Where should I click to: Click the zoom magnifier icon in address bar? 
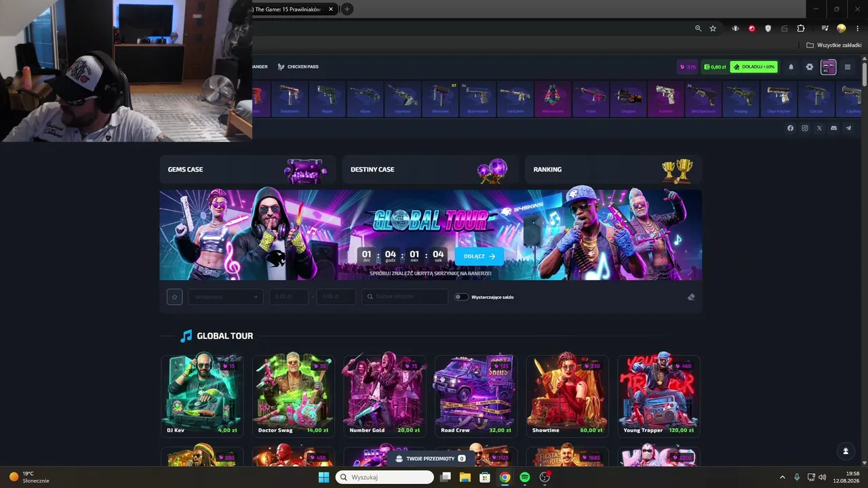coord(698,28)
